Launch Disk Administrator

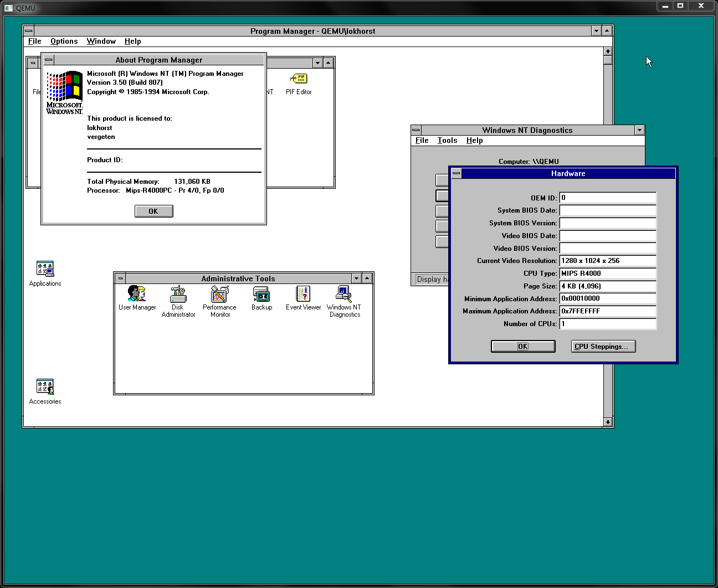pyautogui.click(x=178, y=293)
